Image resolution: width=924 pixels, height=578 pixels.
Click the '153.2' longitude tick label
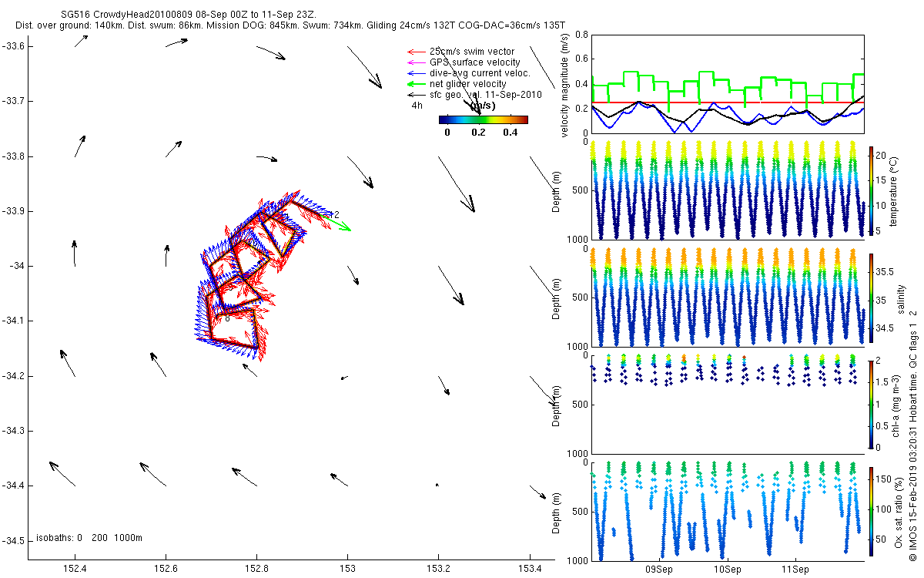coord(438,567)
